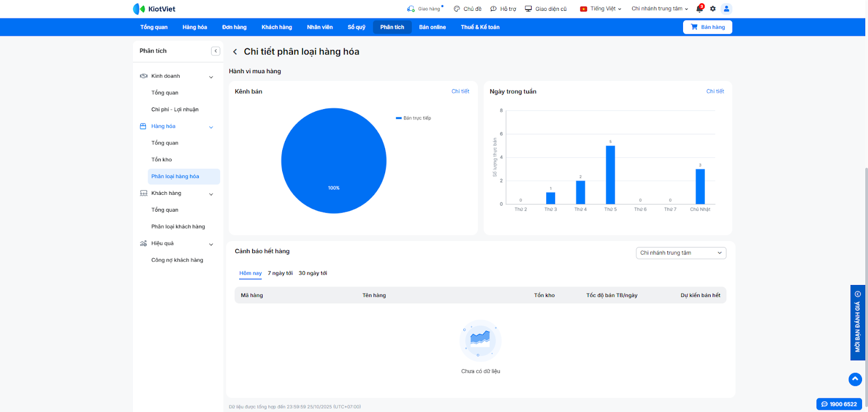Open Chi tiết link for Ngày trong tuần
The width and height of the screenshot is (868, 412).
pos(715,91)
